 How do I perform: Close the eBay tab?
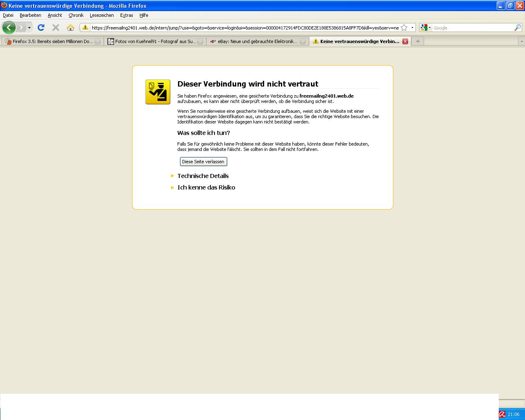pyautogui.click(x=303, y=41)
